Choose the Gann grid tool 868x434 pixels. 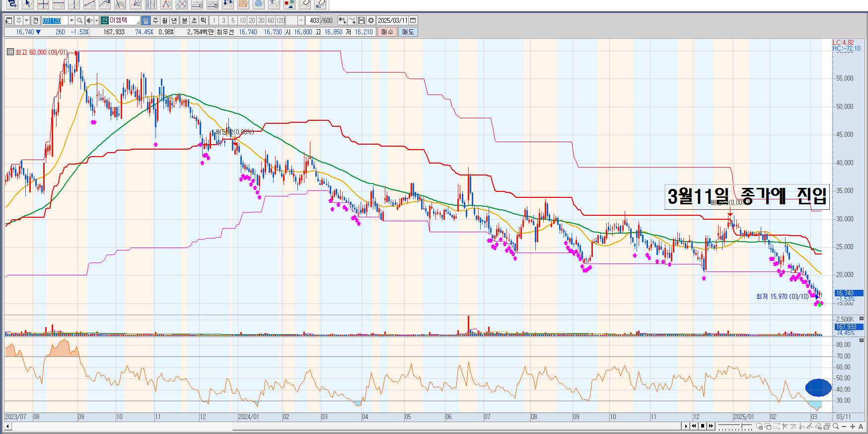point(182,4)
